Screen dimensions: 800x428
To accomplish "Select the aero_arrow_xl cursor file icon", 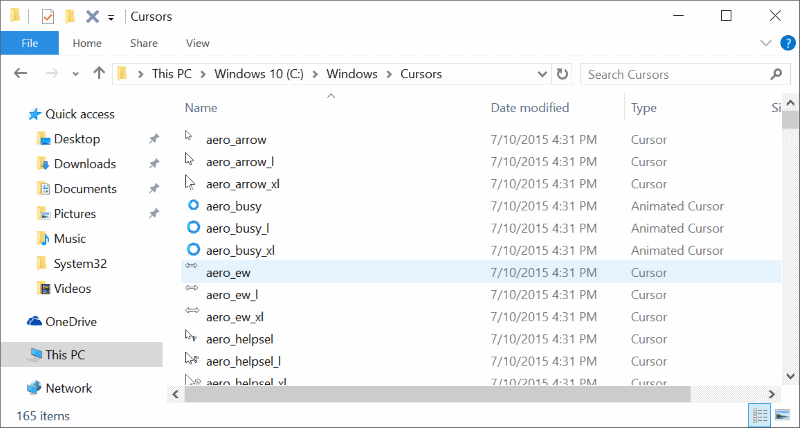I will pyautogui.click(x=190, y=182).
